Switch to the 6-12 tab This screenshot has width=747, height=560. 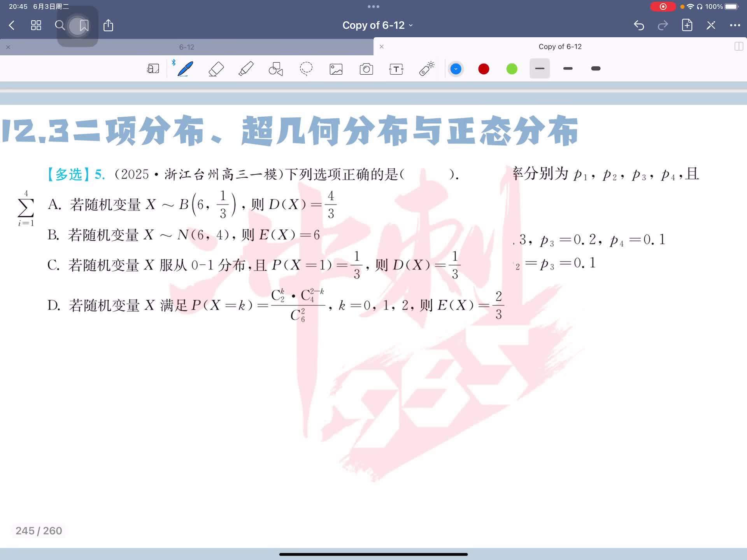pyautogui.click(x=187, y=47)
